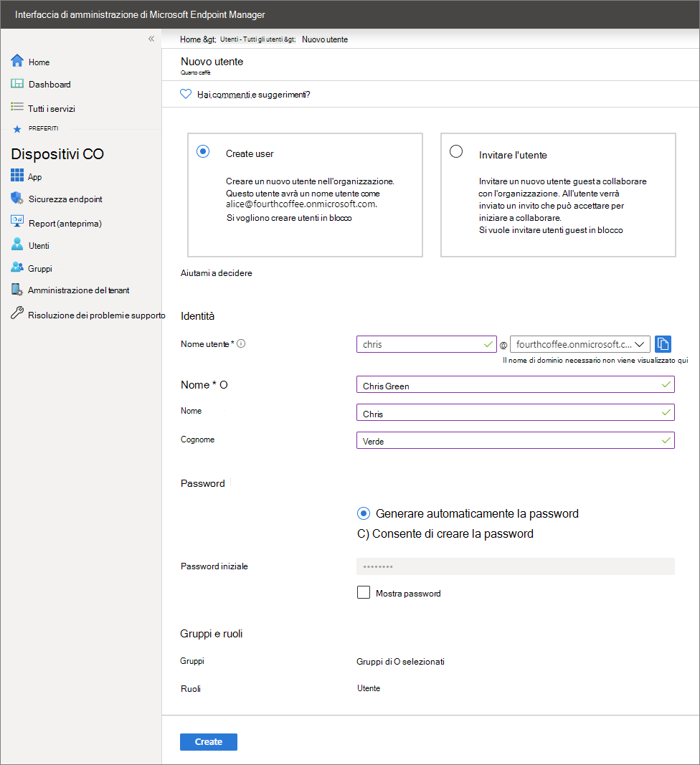Enable the Mostra password checkbox
Image resolution: width=700 pixels, height=765 pixels.
tap(363, 592)
